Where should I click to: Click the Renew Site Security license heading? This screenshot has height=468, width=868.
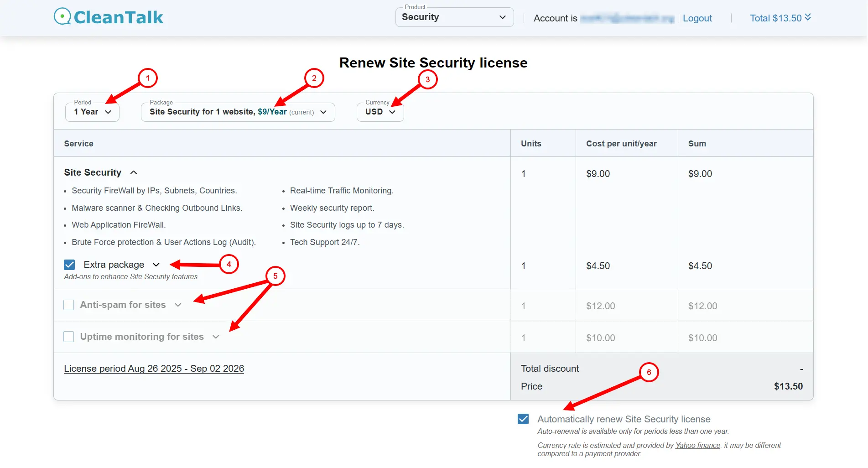tap(433, 62)
